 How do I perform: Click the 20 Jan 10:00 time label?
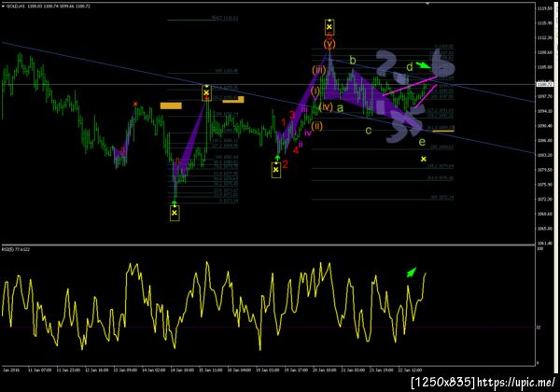[x=324, y=370]
